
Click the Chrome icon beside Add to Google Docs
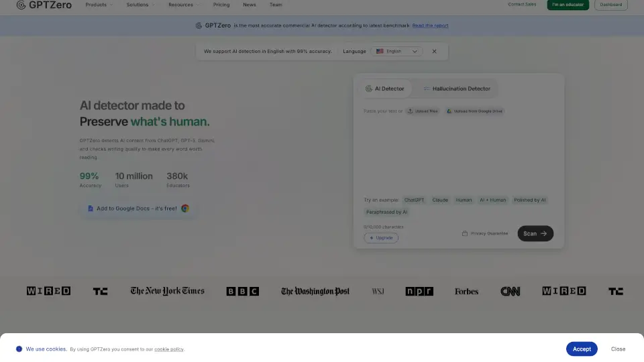(185, 208)
